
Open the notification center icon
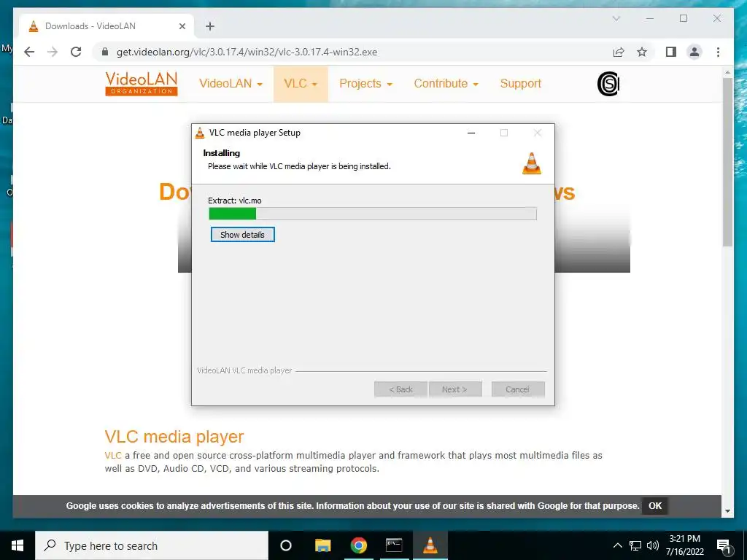click(x=724, y=545)
